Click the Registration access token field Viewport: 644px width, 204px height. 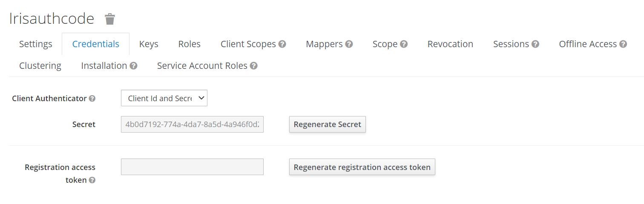pos(192,167)
